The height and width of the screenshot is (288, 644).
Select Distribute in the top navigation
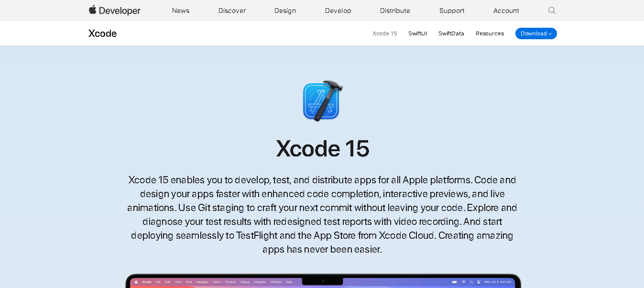pyautogui.click(x=395, y=11)
